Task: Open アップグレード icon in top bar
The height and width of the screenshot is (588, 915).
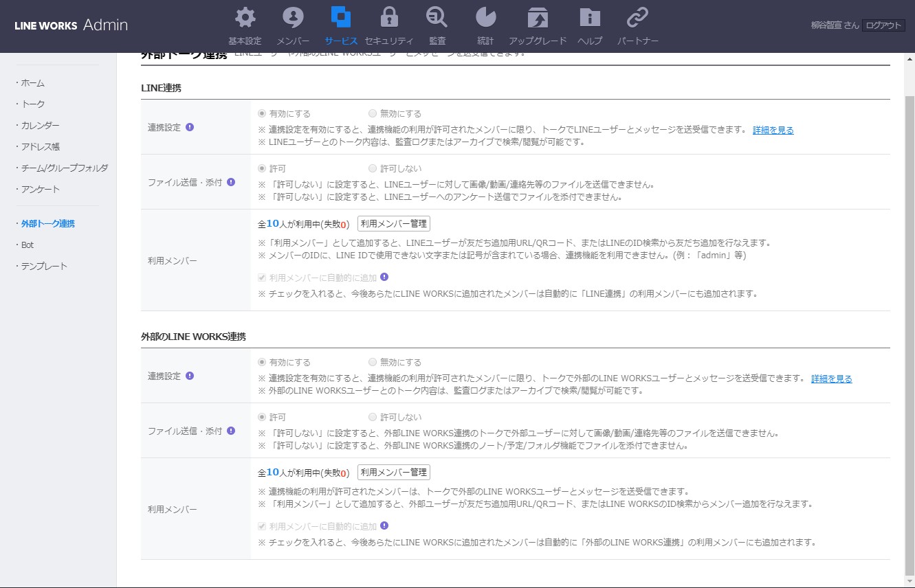Action: click(x=538, y=17)
